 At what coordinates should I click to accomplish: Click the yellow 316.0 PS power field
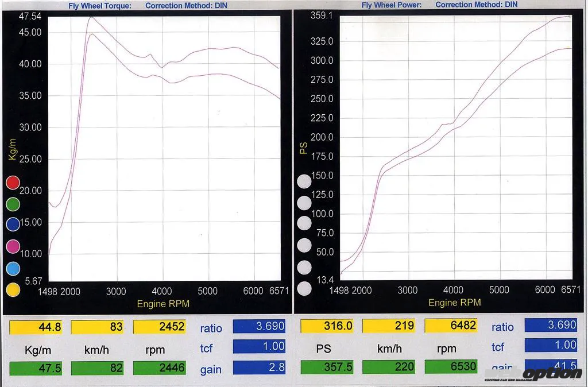[x=327, y=326]
